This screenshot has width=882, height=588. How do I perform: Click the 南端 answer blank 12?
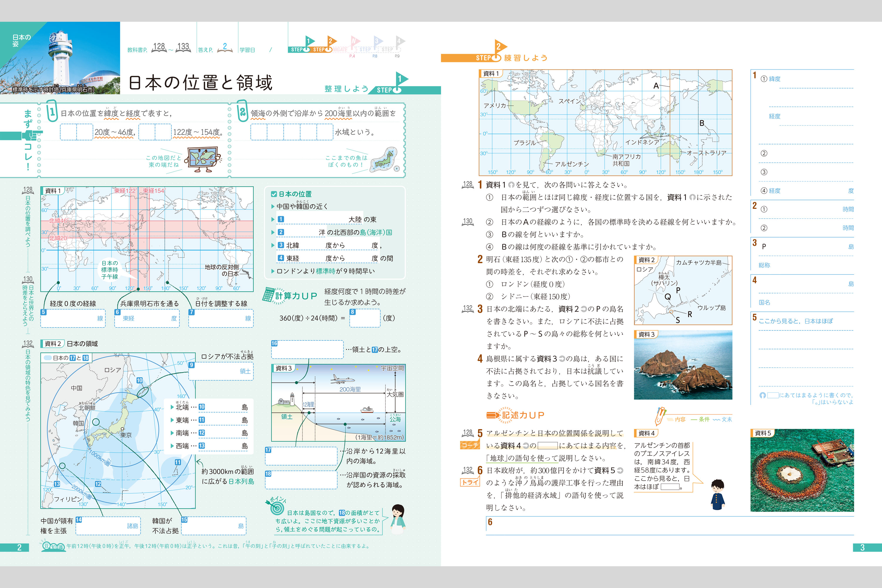pos(223,433)
